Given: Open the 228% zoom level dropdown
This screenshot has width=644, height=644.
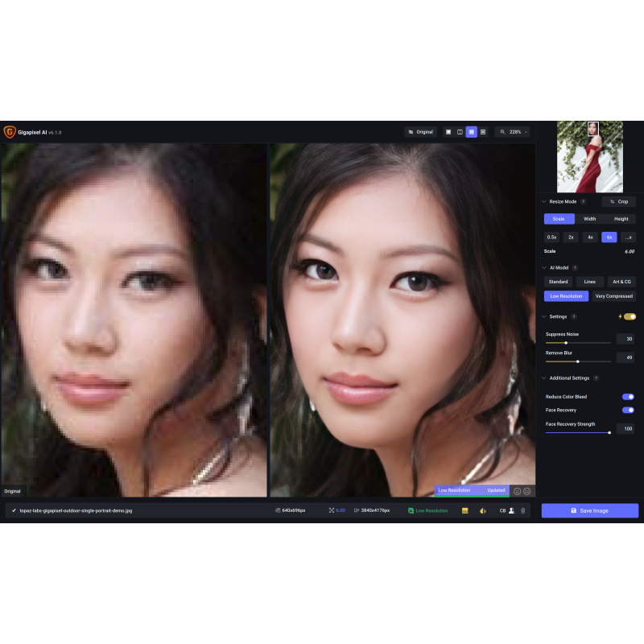Looking at the screenshot, I should pyautogui.click(x=513, y=132).
